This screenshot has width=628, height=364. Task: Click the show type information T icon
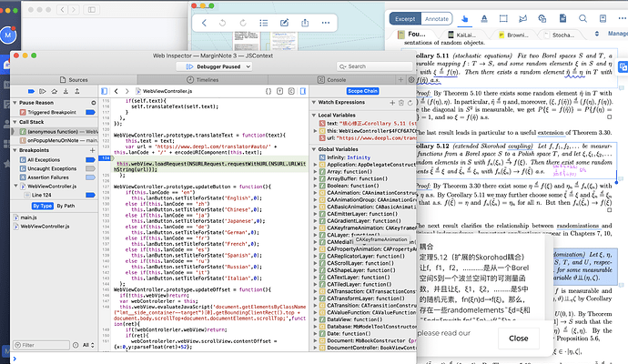[280, 91]
